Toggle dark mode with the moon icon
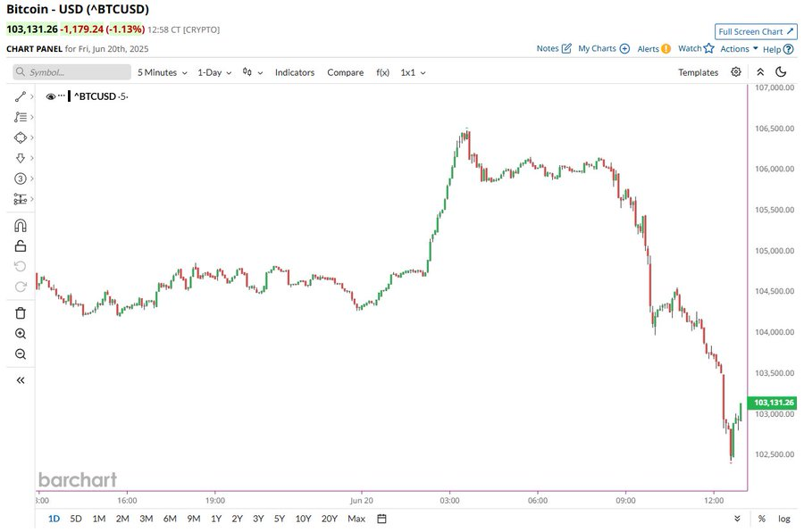Image resolution: width=804 pixels, height=532 pixels. [x=781, y=72]
